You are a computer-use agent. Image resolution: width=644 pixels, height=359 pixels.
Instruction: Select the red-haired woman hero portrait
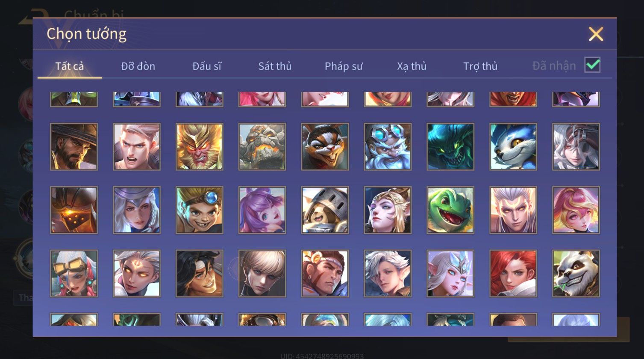coord(513,273)
